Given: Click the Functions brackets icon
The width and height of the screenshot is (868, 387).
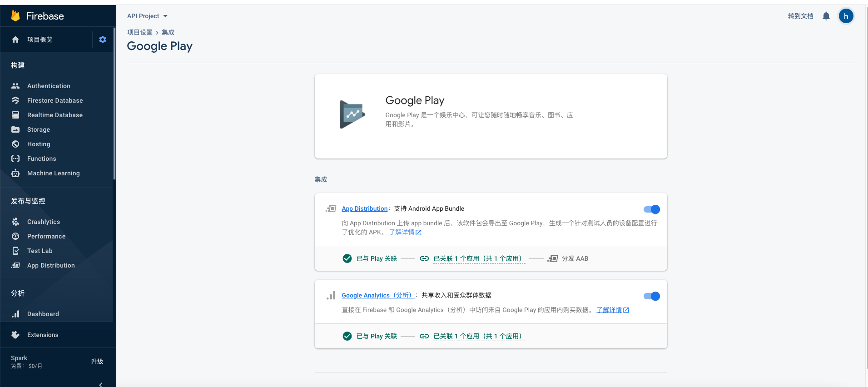Looking at the screenshot, I should (15, 159).
